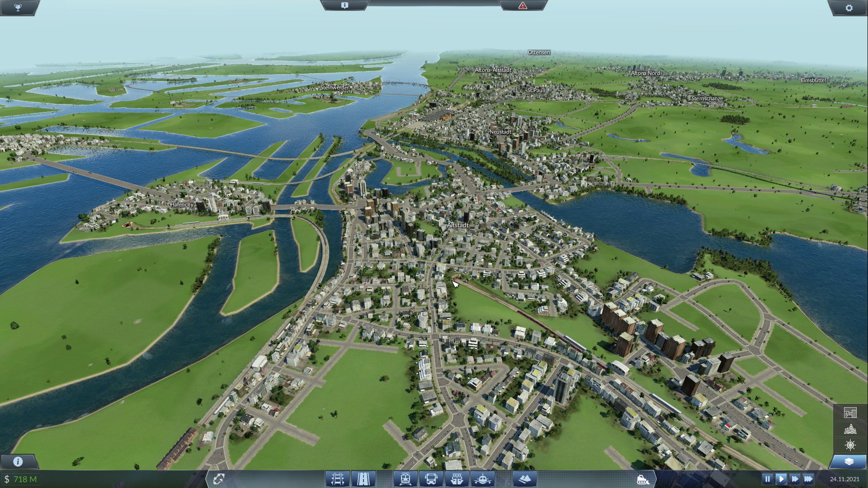Set game speed to normal play
Viewport: 868px width, 488px height.
[781, 479]
